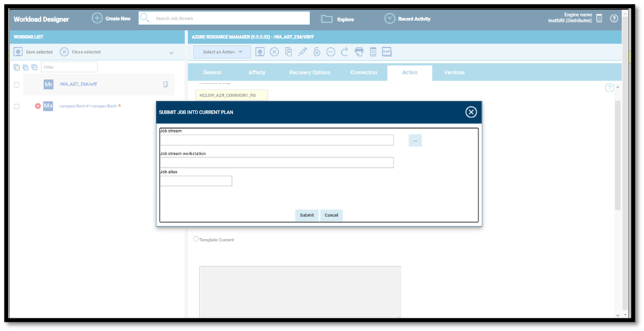Switch to the General tab
Image resolution: width=644 pixels, height=331 pixels.
point(212,72)
